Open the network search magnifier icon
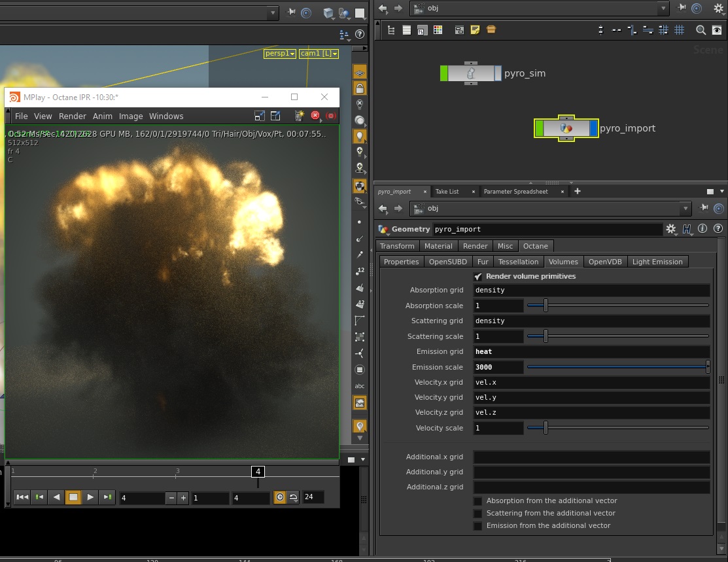 [x=701, y=30]
